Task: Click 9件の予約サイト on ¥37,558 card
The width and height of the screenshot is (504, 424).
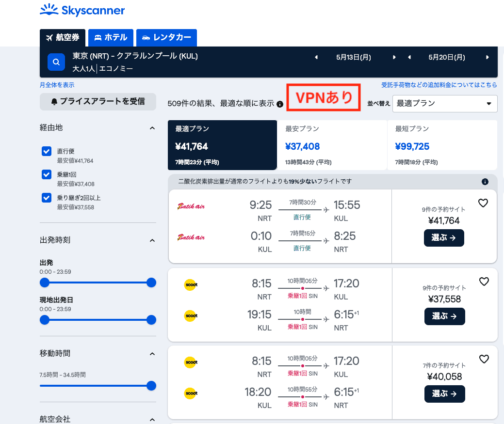Action: [x=444, y=288]
